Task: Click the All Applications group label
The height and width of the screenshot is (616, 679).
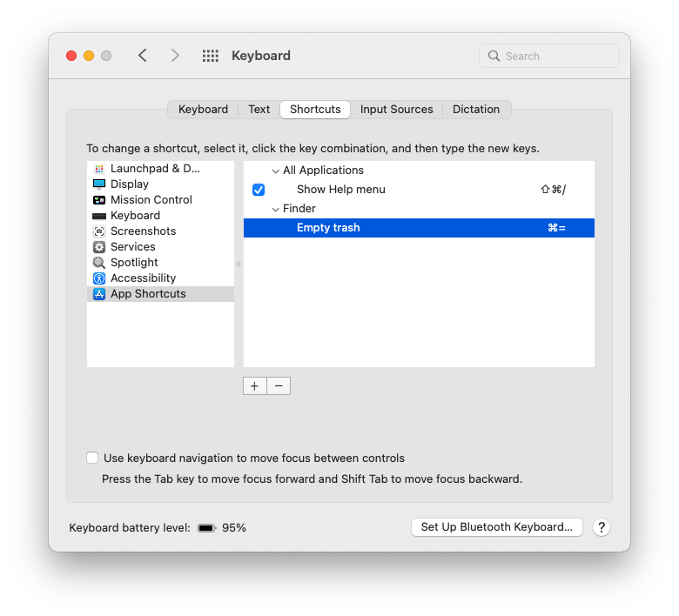Action: pyautogui.click(x=323, y=171)
